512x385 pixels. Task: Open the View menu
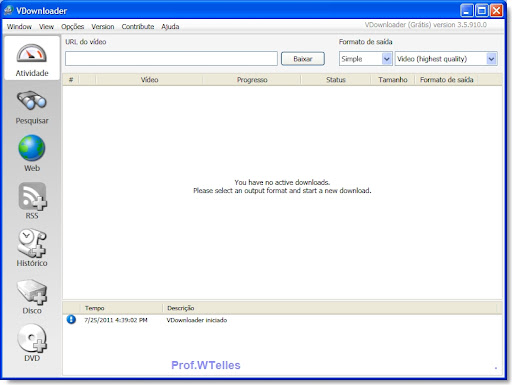(x=46, y=27)
